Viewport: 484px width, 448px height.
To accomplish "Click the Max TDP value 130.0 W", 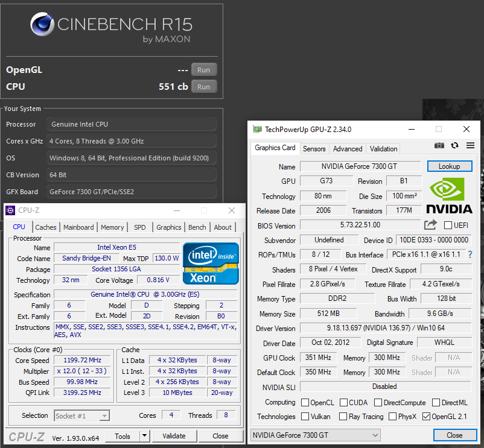I will (x=167, y=259).
